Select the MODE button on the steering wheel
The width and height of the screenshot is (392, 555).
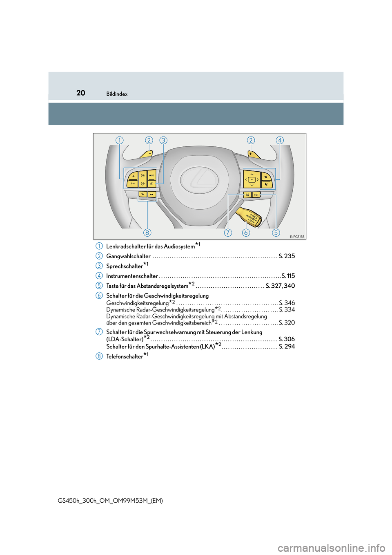pos(151,175)
